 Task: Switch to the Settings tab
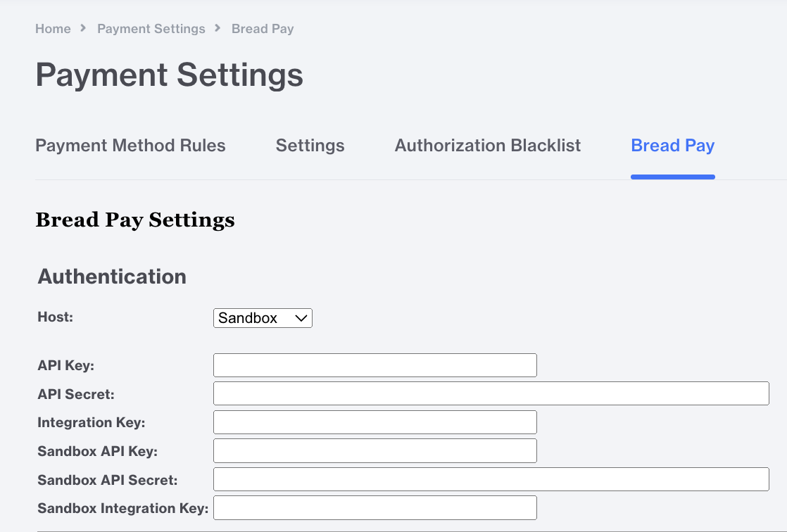(310, 146)
